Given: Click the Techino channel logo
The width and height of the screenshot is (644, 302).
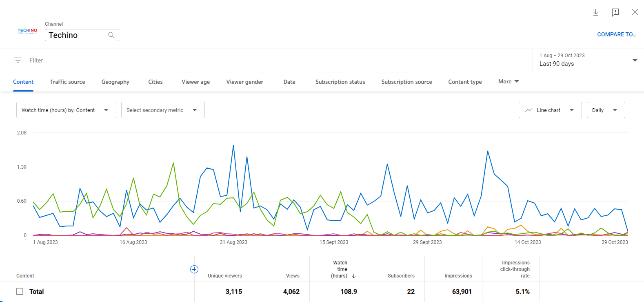Looking at the screenshot, I should click(27, 31).
